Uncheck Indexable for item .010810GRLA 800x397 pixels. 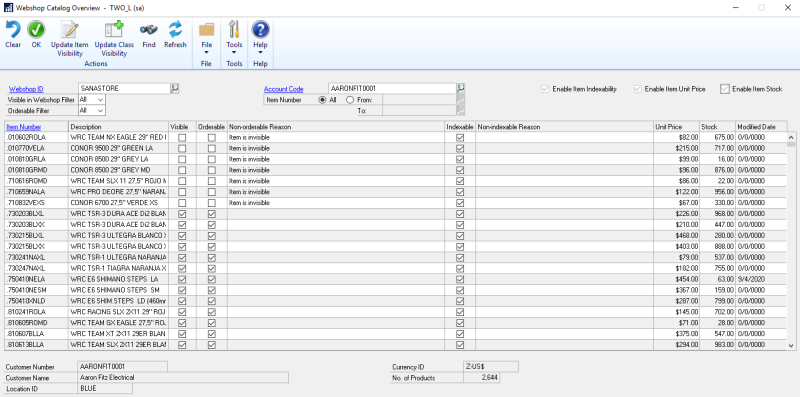click(460, 159)
